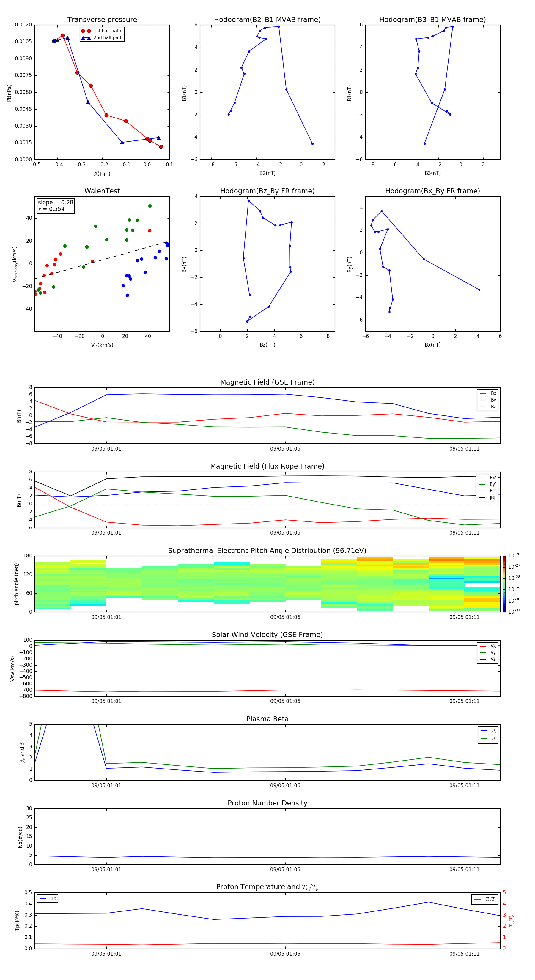Click the "Transverse pressure" plot title

click(102, 19)
